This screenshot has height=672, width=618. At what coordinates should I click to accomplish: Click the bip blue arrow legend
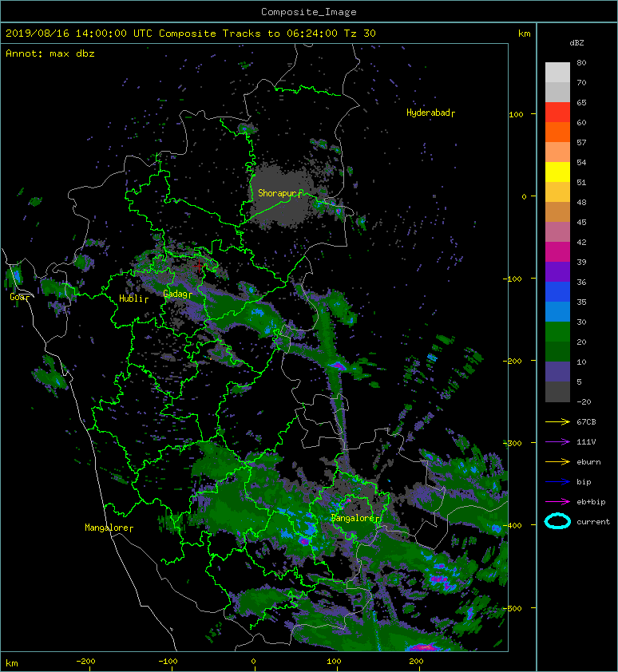point(557,482)
